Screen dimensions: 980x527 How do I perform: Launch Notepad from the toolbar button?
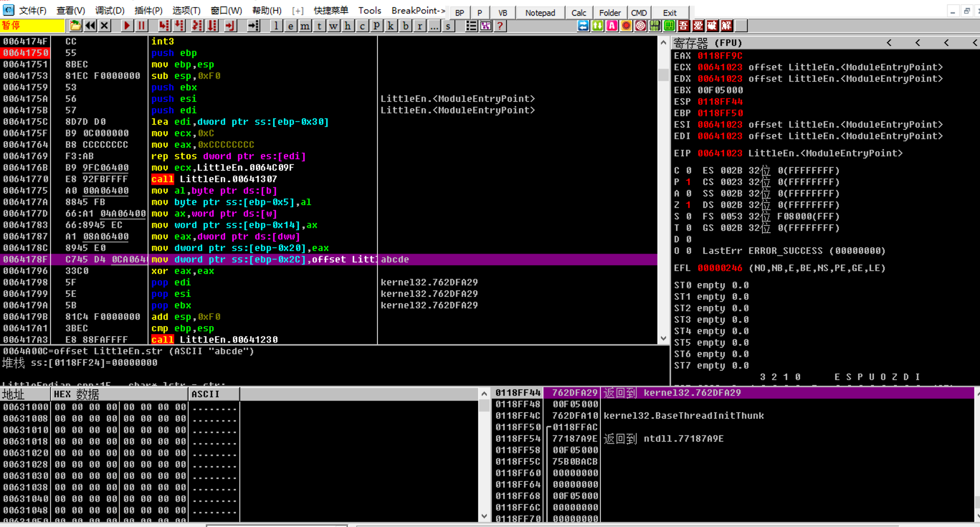[x=540, y=13]
